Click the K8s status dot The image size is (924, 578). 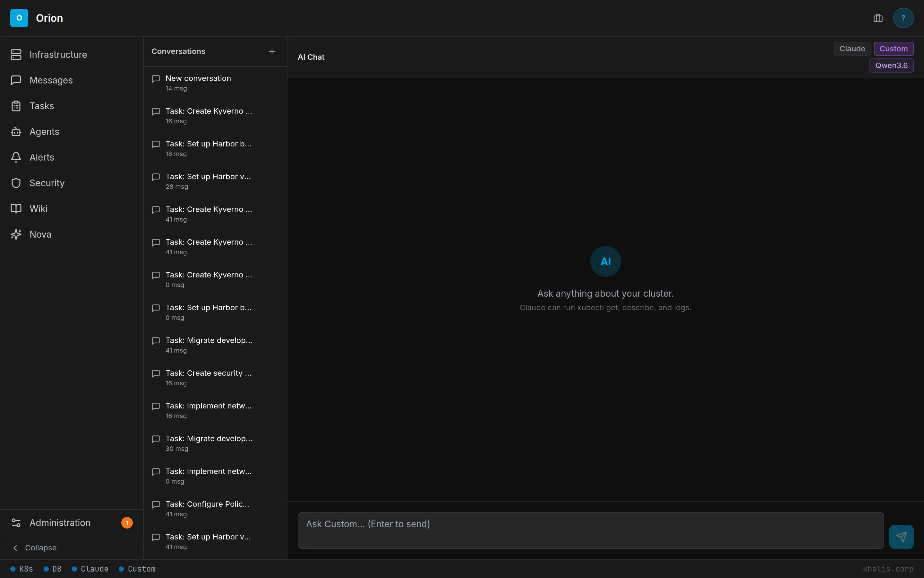(x=13, y=569)
